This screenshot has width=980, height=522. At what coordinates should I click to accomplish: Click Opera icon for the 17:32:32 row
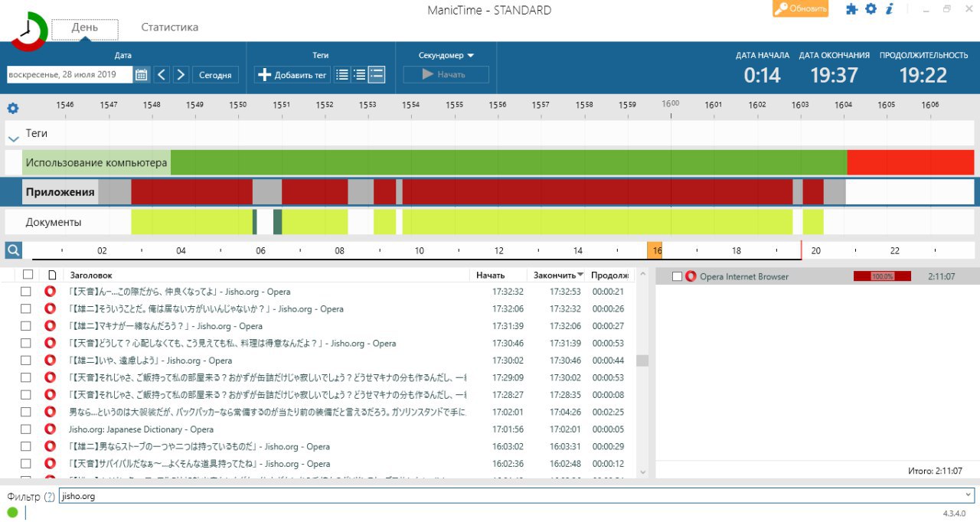(51, 292)
